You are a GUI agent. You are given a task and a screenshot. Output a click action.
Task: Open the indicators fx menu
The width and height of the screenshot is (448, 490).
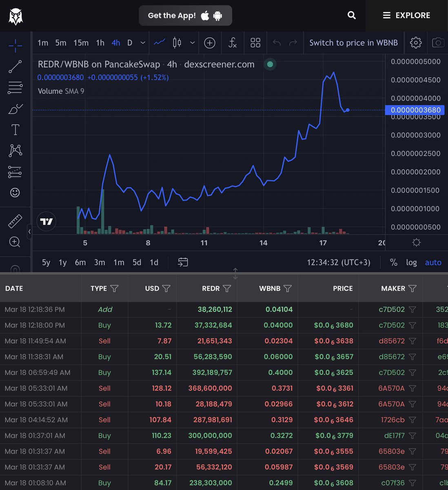click(233, 43)
